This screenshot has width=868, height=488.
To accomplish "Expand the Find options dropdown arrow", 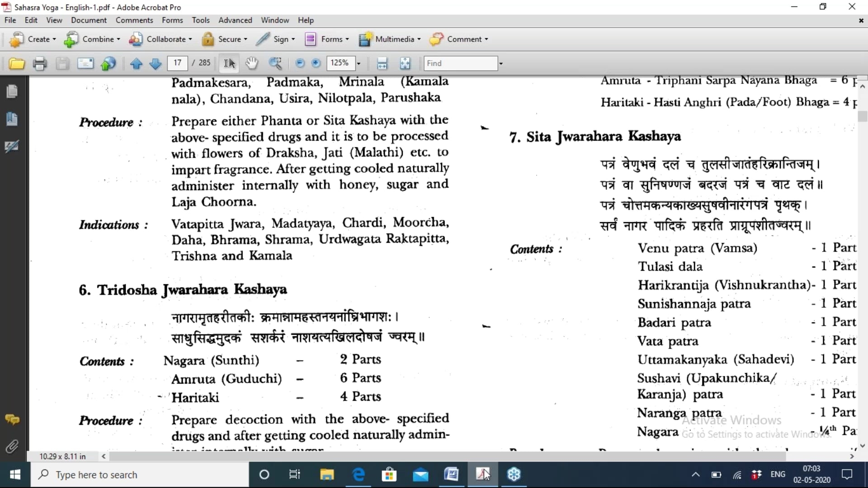I will coord(501,63).
